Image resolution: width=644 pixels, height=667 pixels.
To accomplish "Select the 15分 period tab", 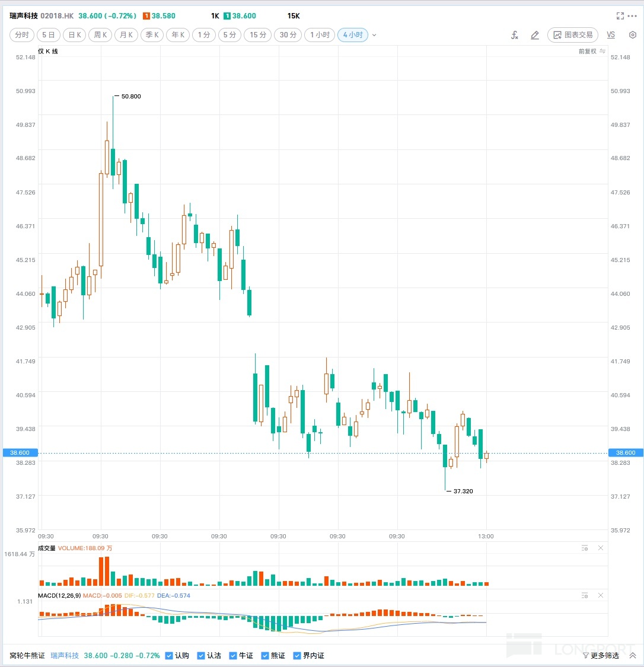I will [x=258, y=35].
